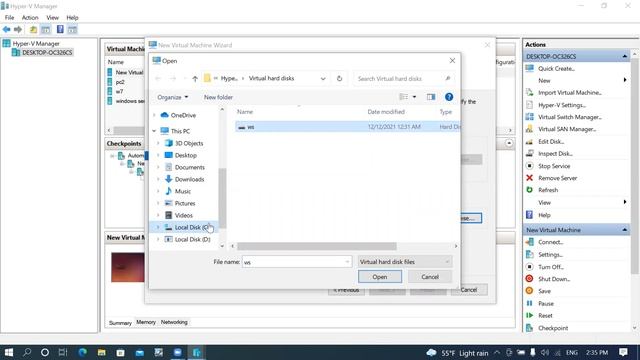Click the Open button in dialog
This screenshot has height=360, width=640.
380,277
